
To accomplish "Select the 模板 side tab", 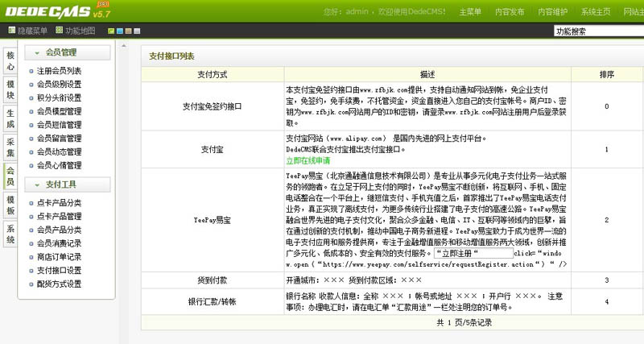I will pos(10,205).
